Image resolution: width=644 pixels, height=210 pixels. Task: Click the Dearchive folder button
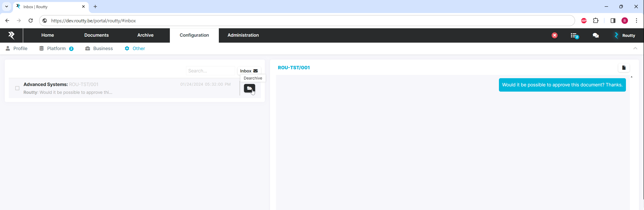click(249, 88)
